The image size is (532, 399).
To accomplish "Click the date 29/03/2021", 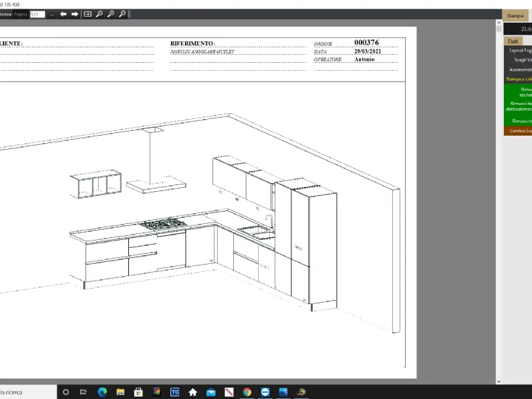I will click(368, 51).
